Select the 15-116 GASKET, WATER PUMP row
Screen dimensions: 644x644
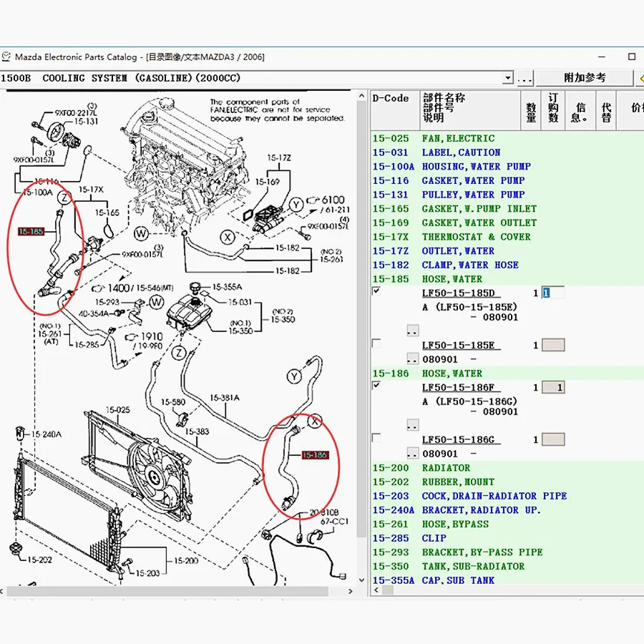click(x=507, y=180)
